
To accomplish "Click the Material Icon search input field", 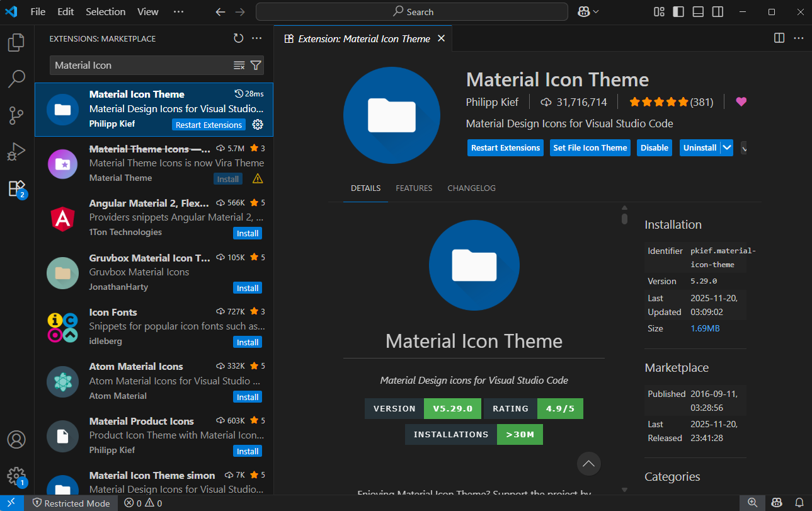I will (x=142, y=65).
